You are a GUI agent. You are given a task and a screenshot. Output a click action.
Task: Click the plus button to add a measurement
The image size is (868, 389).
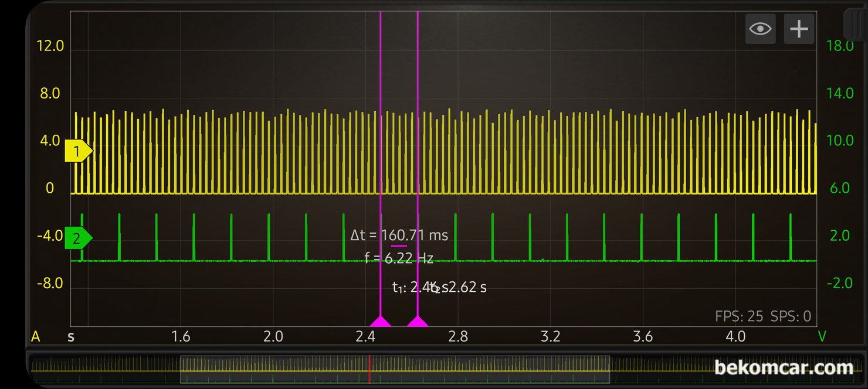pyautogui.click(x=799, y=29)
